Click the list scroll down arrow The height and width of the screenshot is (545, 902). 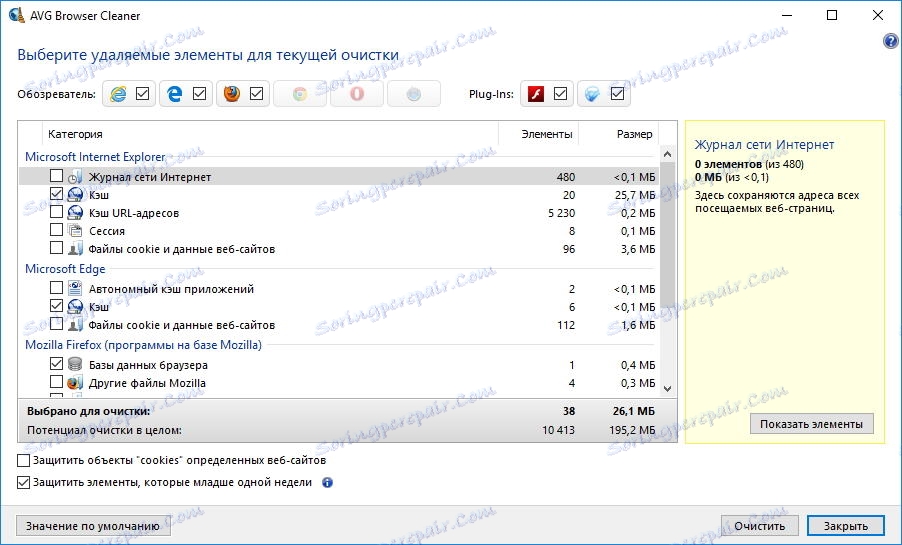click(x=667, y=389)
